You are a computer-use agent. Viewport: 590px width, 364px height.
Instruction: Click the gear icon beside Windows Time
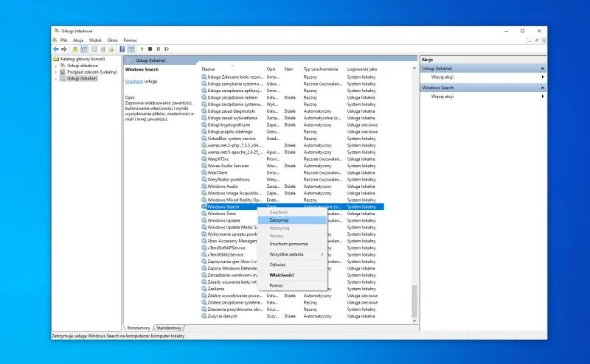tap(204, 214)
